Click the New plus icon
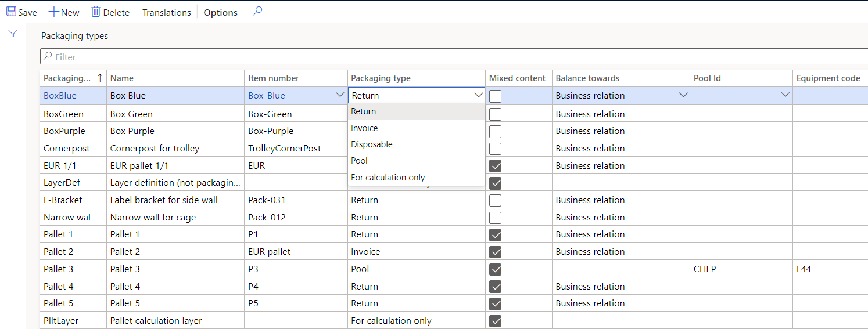This screenshot has width=868, height=329. [x=53, y=12]
